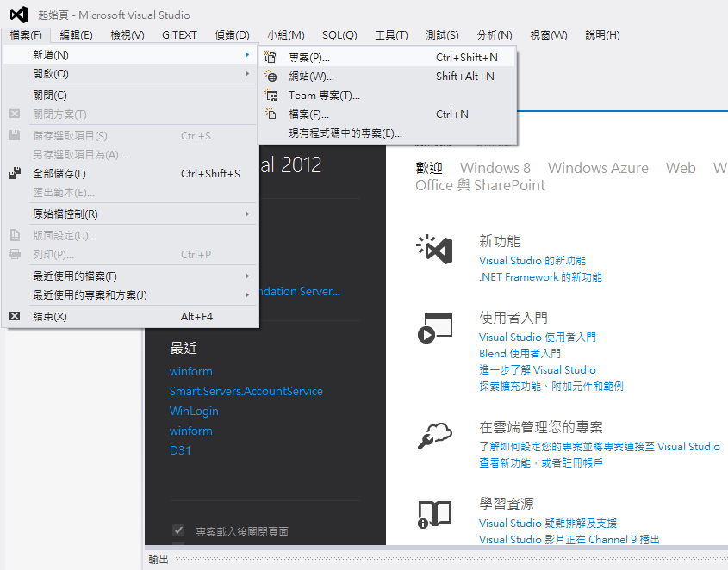The height and width of the screenshot is (570, 728).
Task: Open the 測試(S) menu
Action: tap(442, 35)
